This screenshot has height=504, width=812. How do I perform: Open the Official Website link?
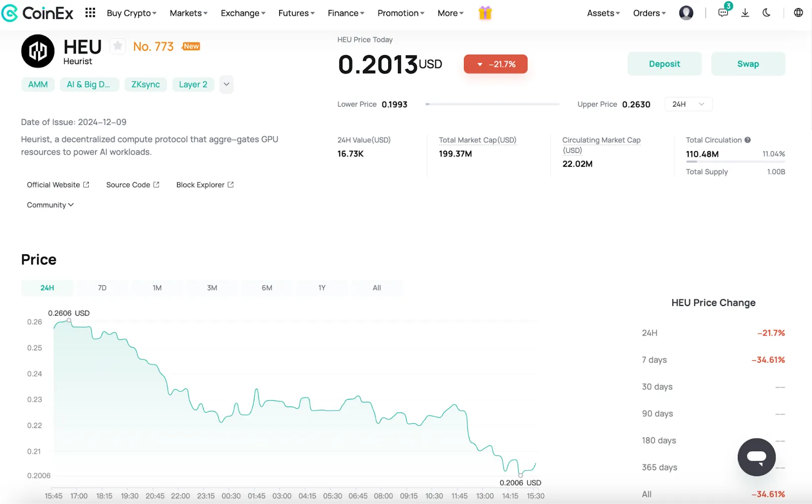(53, 185)
